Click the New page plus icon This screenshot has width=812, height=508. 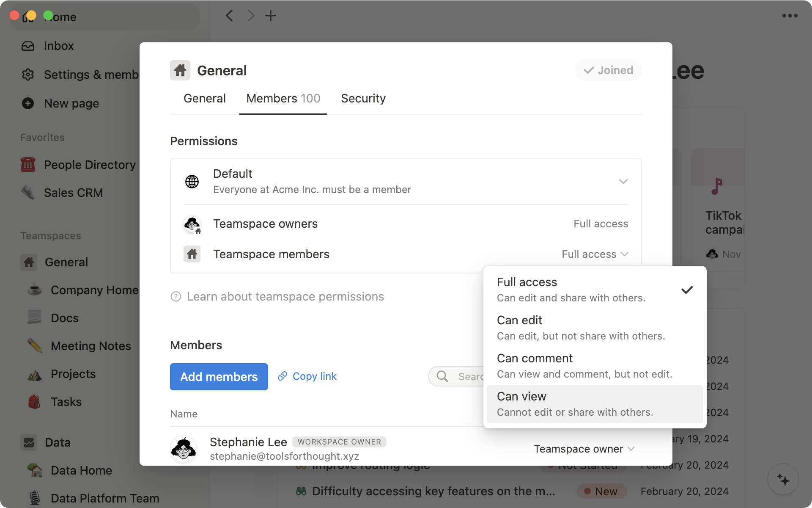tap(27, 103)
